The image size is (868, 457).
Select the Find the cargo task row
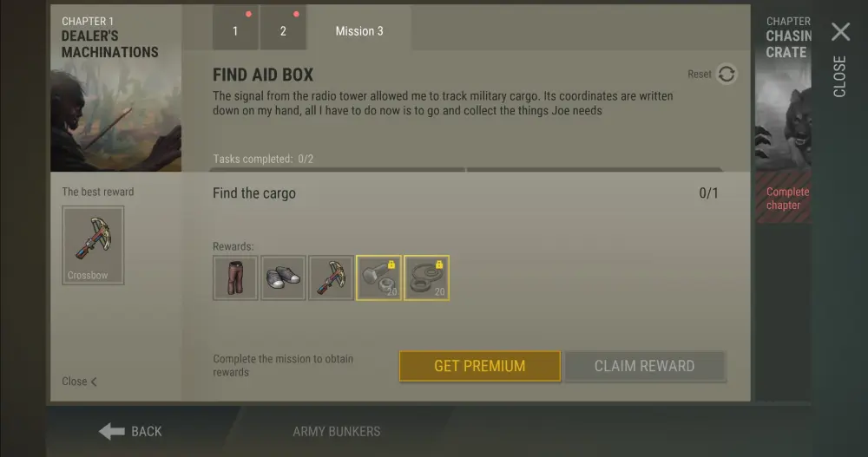[x=466, y=193]
